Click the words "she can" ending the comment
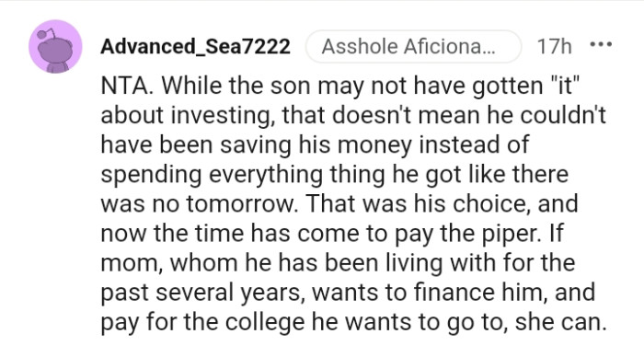 [x=559, y=322]
